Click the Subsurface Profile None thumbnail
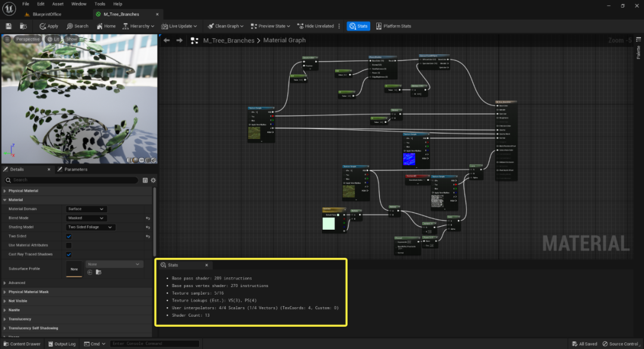 pyautogui.click(x=74, y=269)
